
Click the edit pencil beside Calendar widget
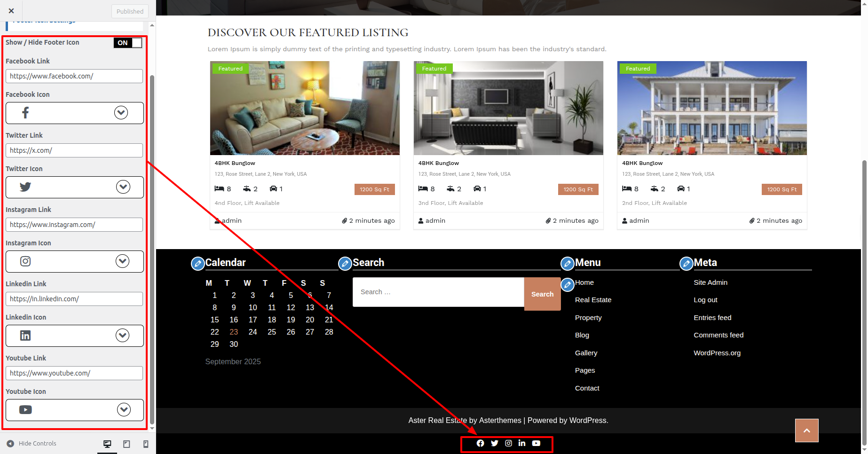pyautogui.click(x=197, y=264)
